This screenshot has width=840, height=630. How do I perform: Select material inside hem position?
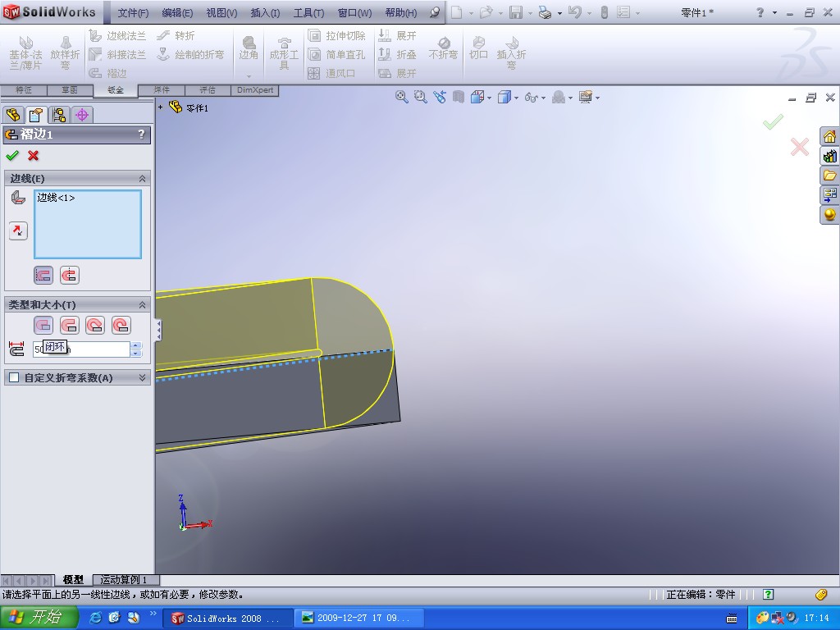pos(43,276)
